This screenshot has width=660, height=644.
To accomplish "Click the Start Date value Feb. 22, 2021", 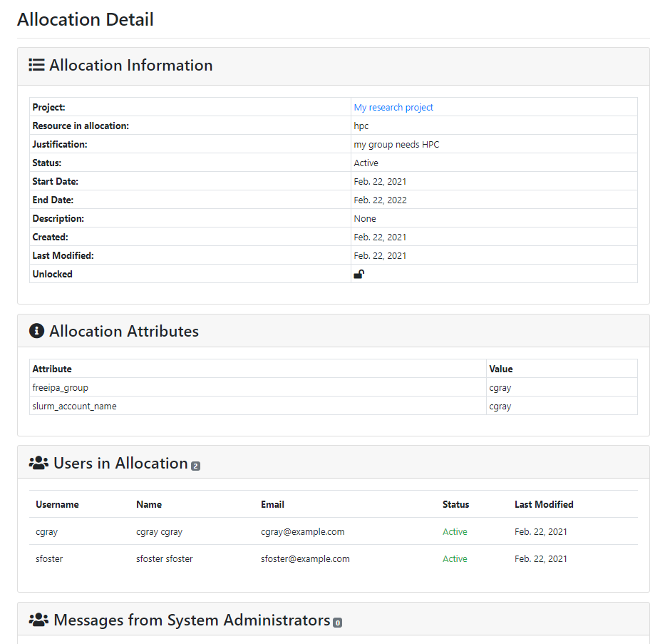I will (x=380, y=182).
